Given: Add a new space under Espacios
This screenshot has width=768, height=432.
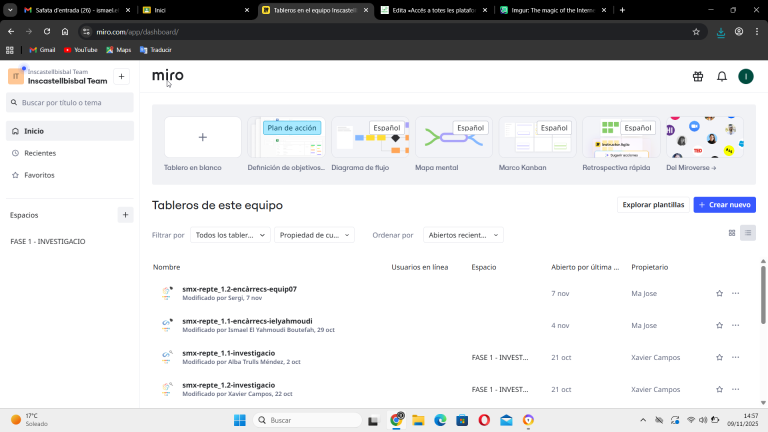Looking at the screenshot, I should pos(125,214).
